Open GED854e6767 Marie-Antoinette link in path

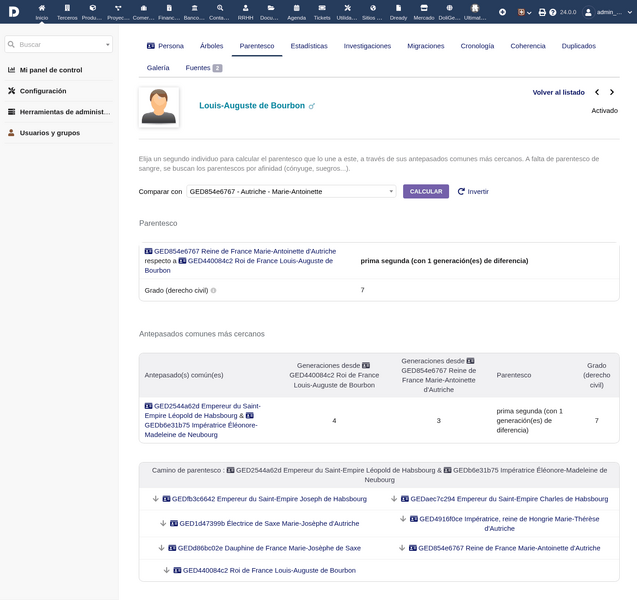[x=504, y=548]
